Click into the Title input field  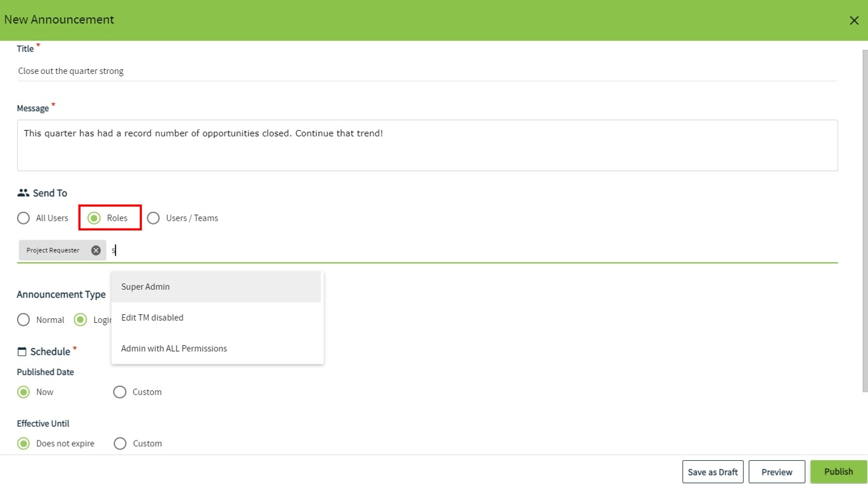426,71
